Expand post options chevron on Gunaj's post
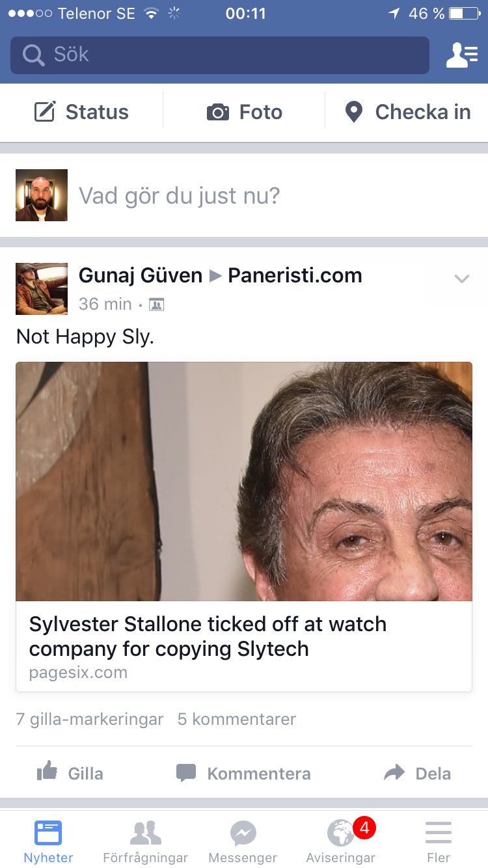Screen dimensions: 488x868 click(x=461, y=279)
